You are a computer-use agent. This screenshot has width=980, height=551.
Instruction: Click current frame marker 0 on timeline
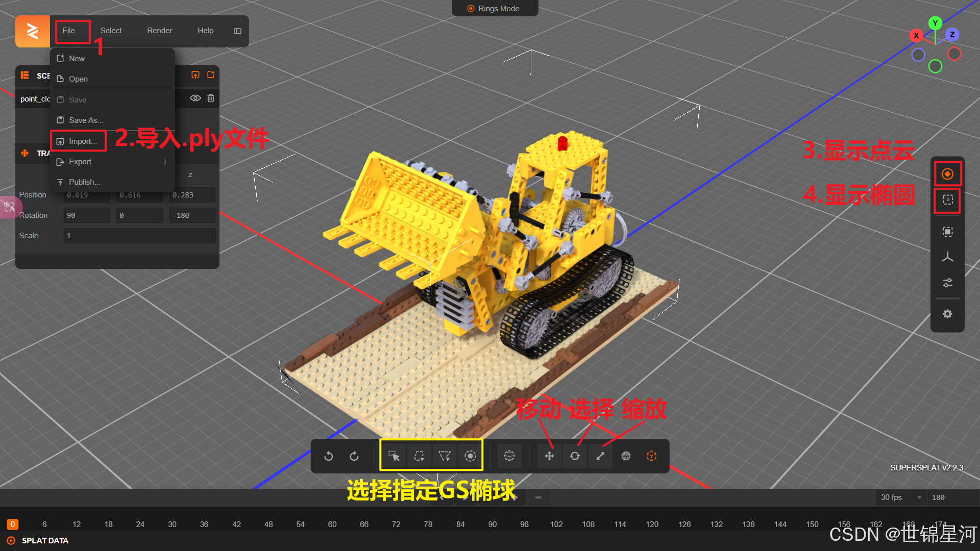[13, 524]
